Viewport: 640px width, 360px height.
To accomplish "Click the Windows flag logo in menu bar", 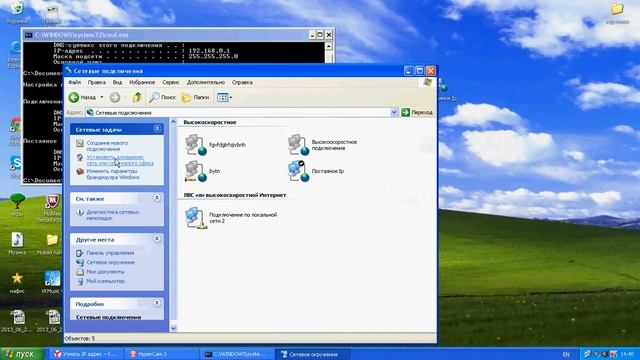I will tap(427, 82).
